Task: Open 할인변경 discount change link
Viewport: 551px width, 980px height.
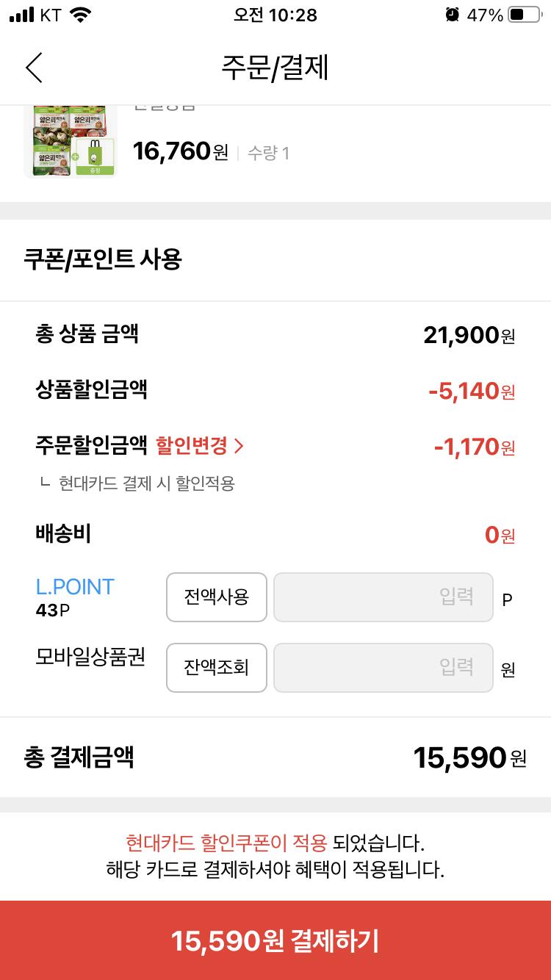Action: coord(192,445)
